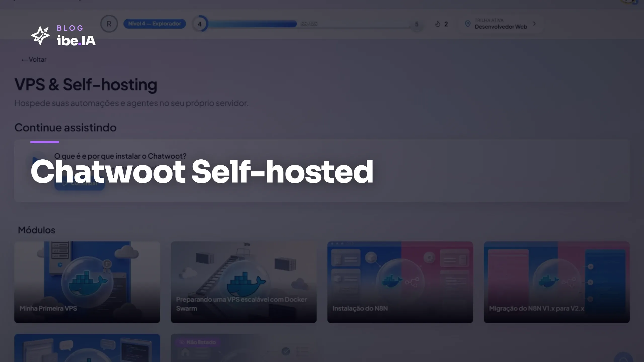Viewport: 644px width, 362px height.
Task: Click the XP progress bar
Action: coord(309,24)
